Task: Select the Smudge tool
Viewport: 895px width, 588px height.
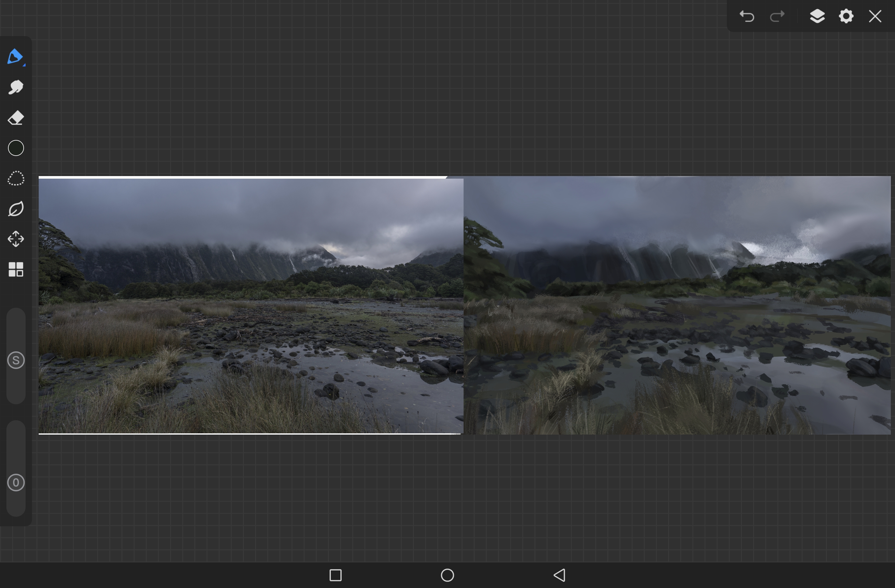Action: pyautogui.click(x=16, y=87)
